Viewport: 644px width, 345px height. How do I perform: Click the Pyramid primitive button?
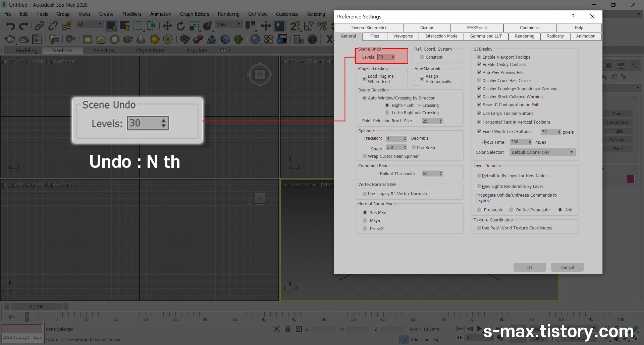618,140
